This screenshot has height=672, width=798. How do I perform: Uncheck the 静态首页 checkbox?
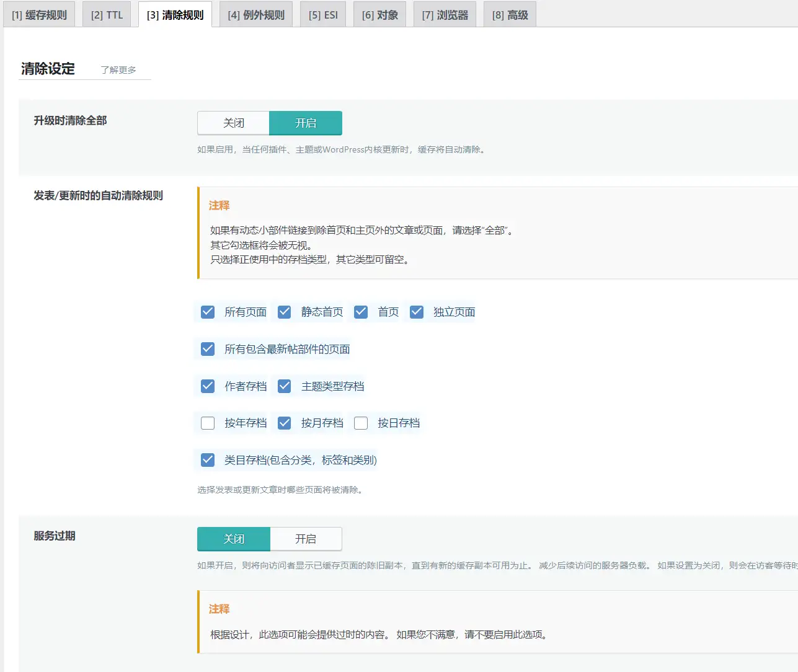285,312
